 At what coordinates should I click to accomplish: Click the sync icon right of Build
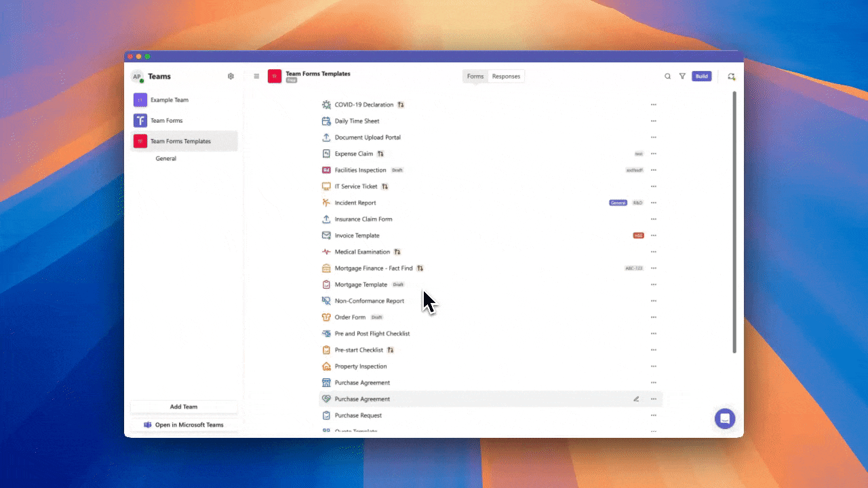[x=731, y=77]
